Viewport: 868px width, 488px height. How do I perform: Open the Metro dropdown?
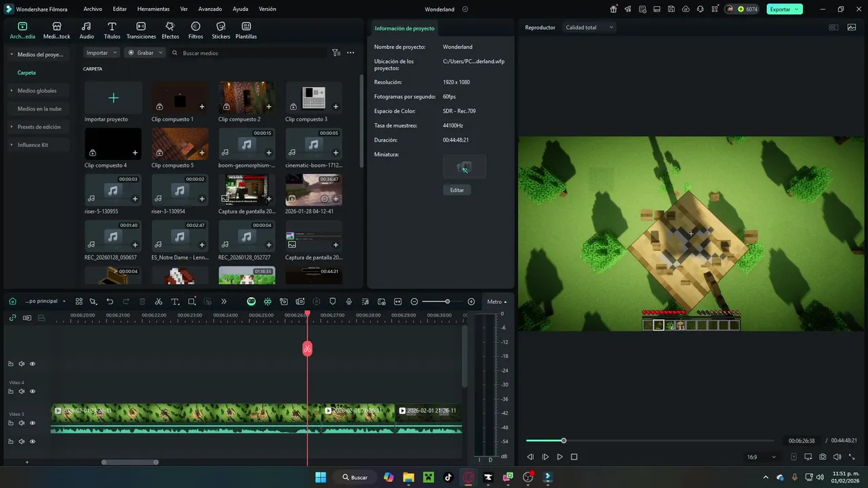point(496,302)
